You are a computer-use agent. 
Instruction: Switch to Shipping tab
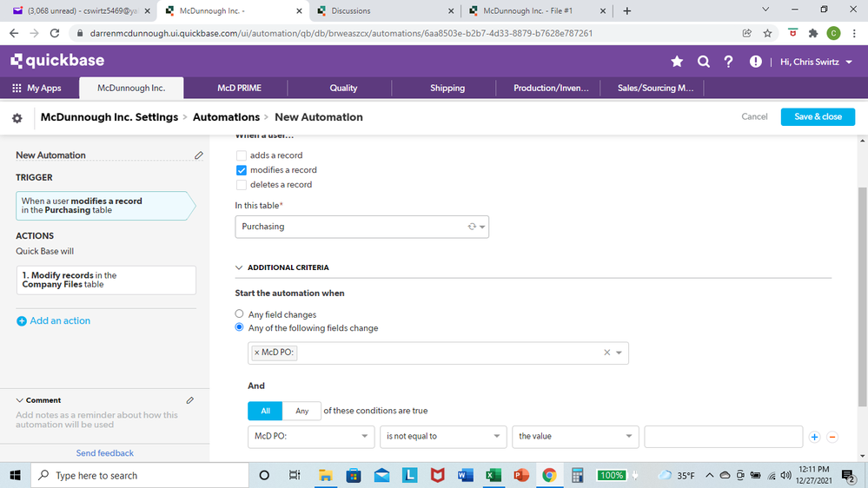[x=447, y=88]
